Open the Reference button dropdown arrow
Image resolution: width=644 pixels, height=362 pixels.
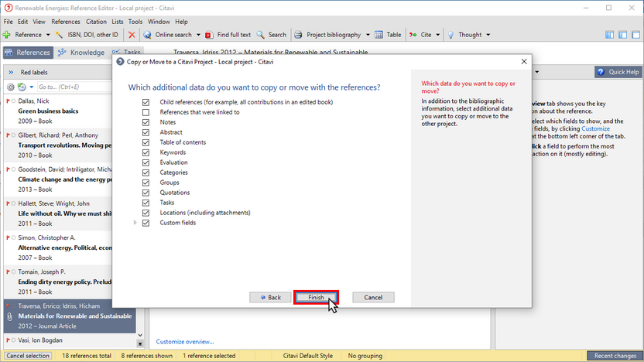[x=48, y=35]
